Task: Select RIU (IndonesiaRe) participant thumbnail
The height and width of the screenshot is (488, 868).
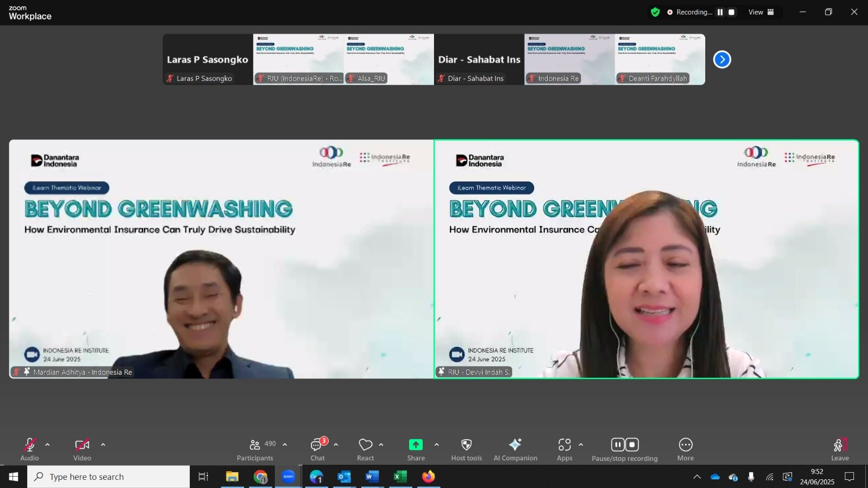Action: click(x=298, y=60)
